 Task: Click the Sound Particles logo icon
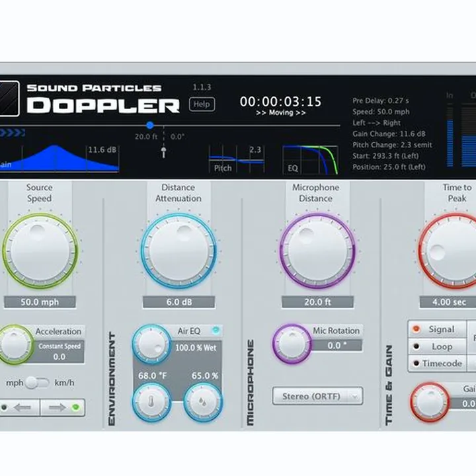pos(9,99)
